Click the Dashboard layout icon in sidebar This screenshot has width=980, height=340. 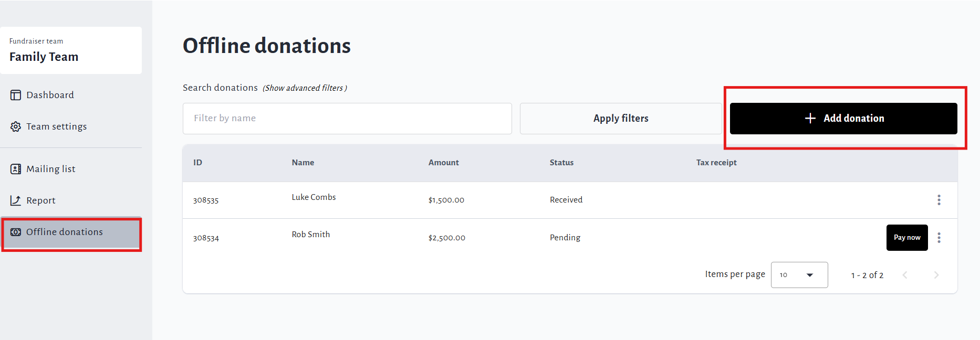16,95
